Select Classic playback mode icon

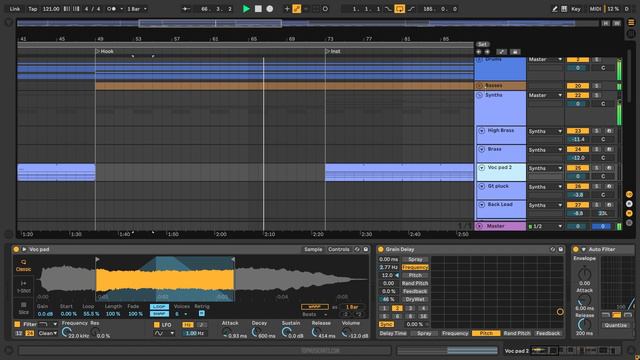pos(23,265)
